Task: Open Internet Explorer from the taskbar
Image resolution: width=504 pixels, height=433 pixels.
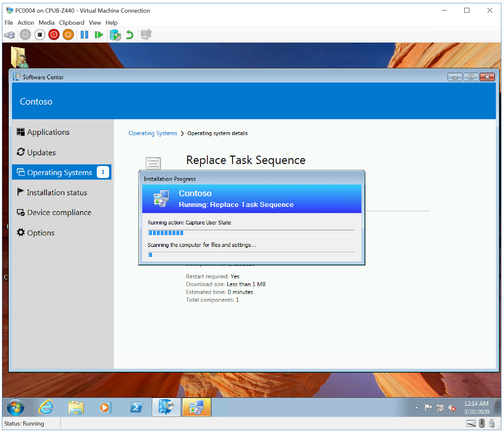Action: click(x=45, y=407)
